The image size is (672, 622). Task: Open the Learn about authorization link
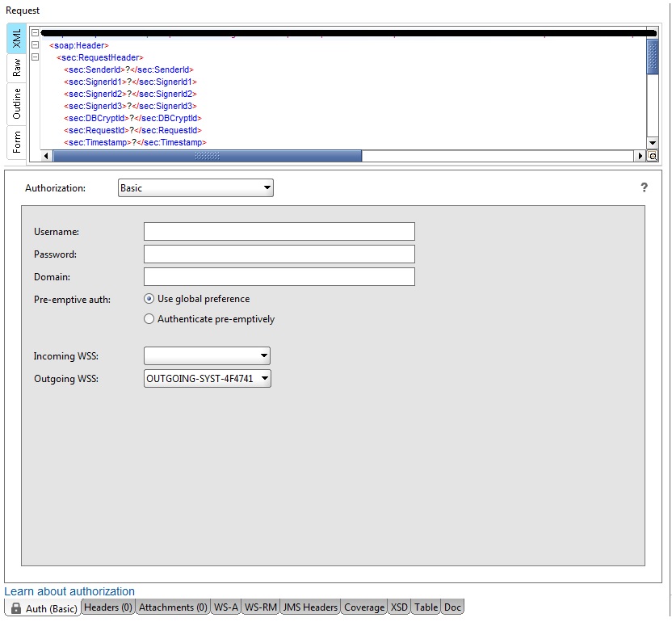pos(69,591)
